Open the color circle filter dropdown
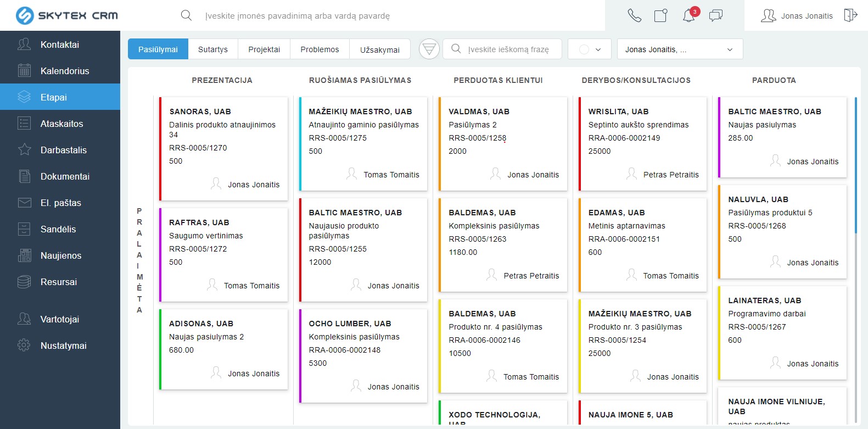Screen dimensions: 868x429 (x=590, y=49)
